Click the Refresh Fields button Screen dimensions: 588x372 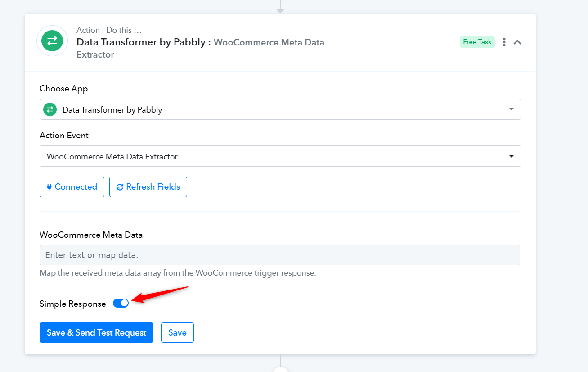tap(148, 187)
